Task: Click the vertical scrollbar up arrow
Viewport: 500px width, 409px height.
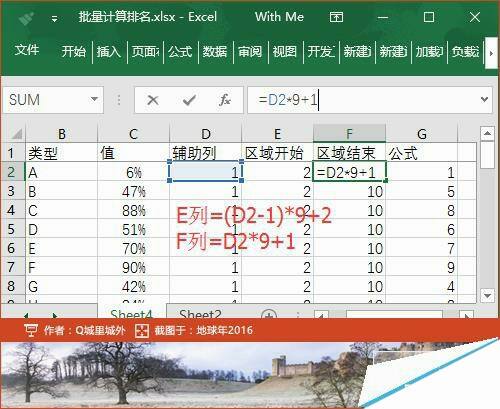Action: pos(487,133)
